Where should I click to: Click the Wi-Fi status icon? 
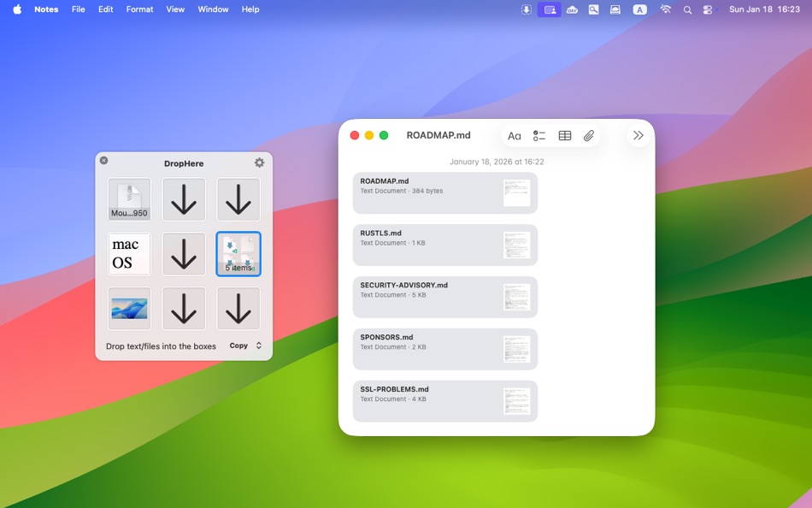pyautogui.click(x=665, y=9)
